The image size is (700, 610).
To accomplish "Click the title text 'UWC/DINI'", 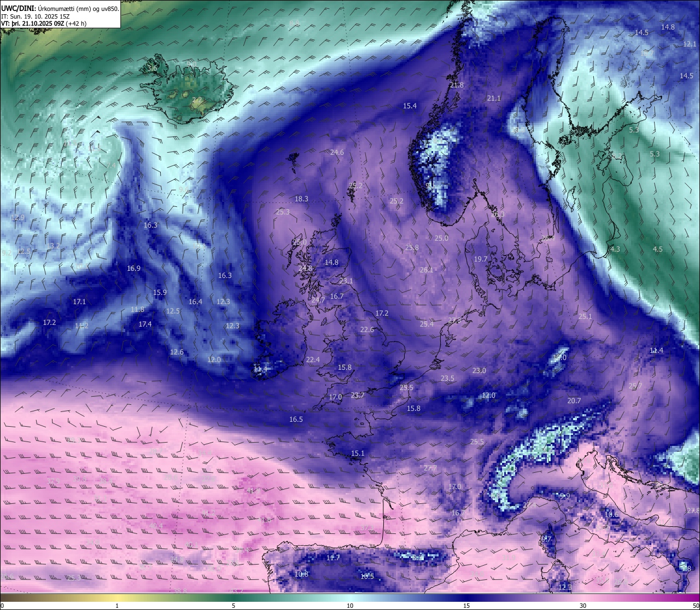I will pos(19,9).
